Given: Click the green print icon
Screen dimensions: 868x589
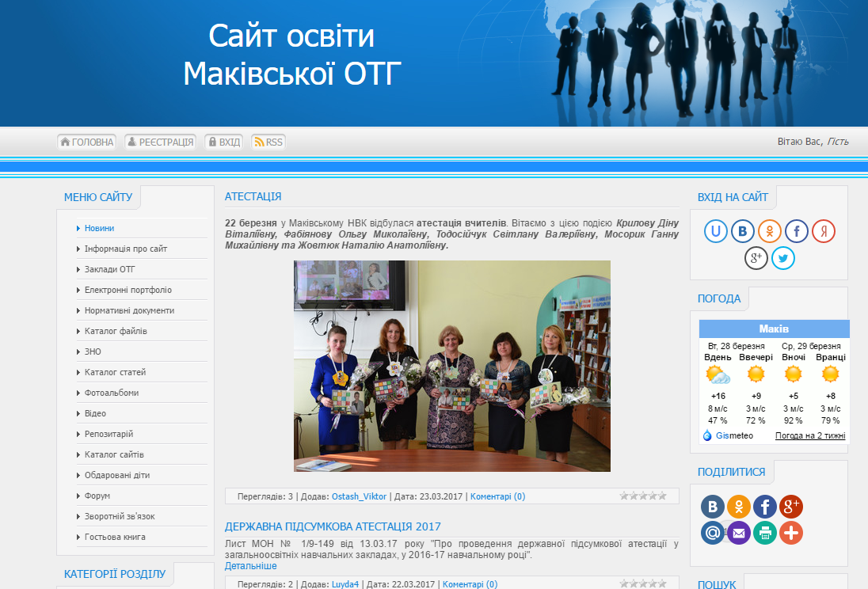Looking at the screenshot, I should pos(765,533).
